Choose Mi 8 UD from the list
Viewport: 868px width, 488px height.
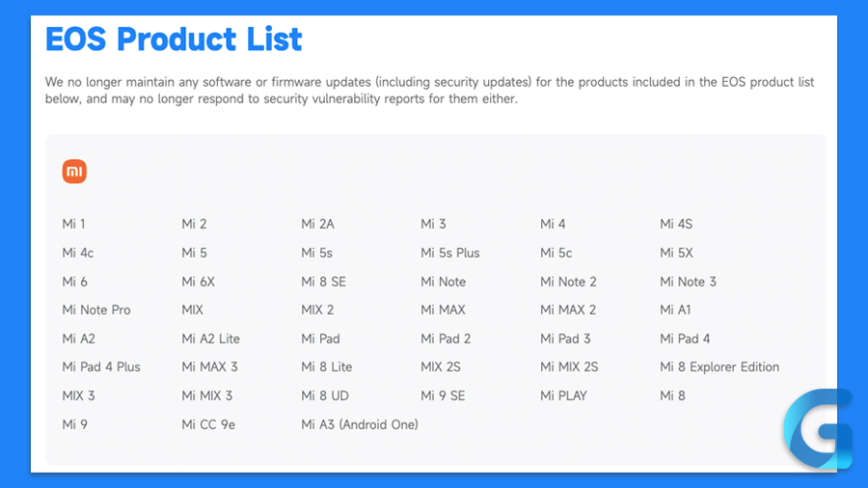325,395
